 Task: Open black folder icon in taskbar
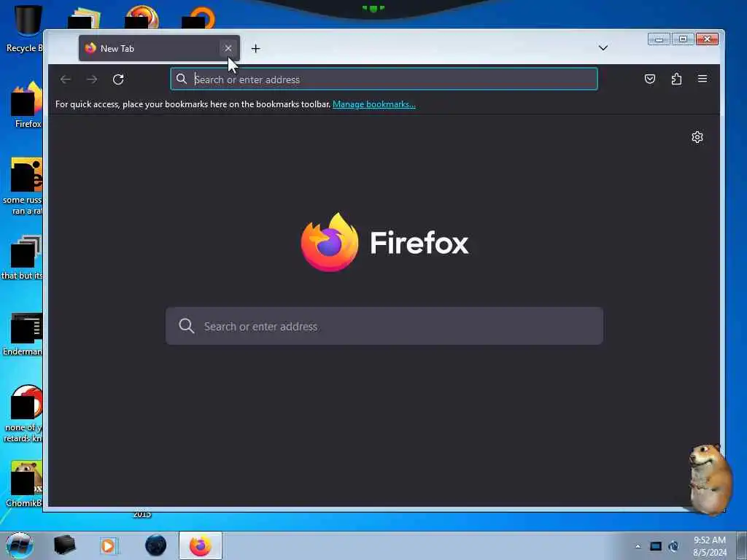pyautogui.click(x=64, y=545)
